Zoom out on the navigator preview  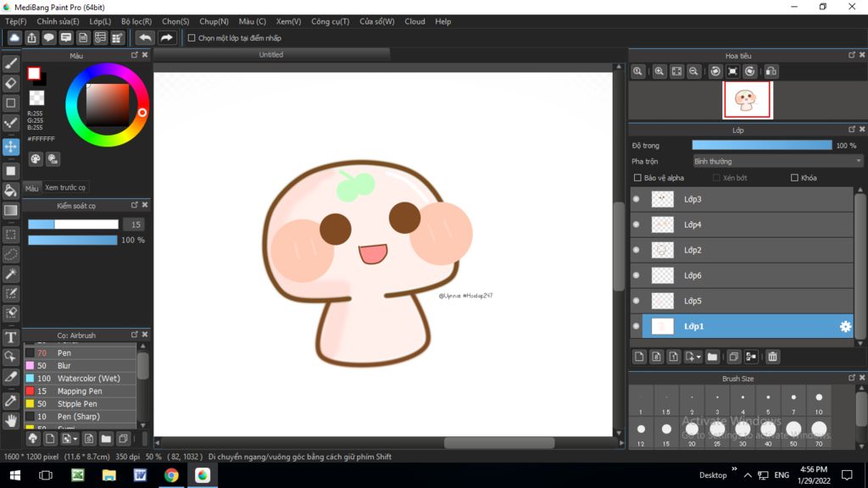pyautogui.click(x=693, y=71)
